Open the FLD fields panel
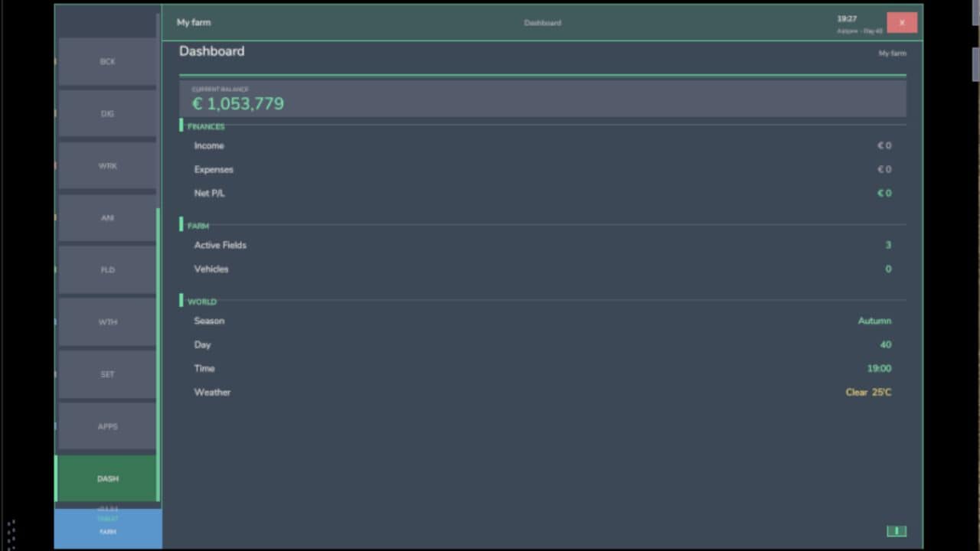Screen dimensions: 980x551 [107, 269]
